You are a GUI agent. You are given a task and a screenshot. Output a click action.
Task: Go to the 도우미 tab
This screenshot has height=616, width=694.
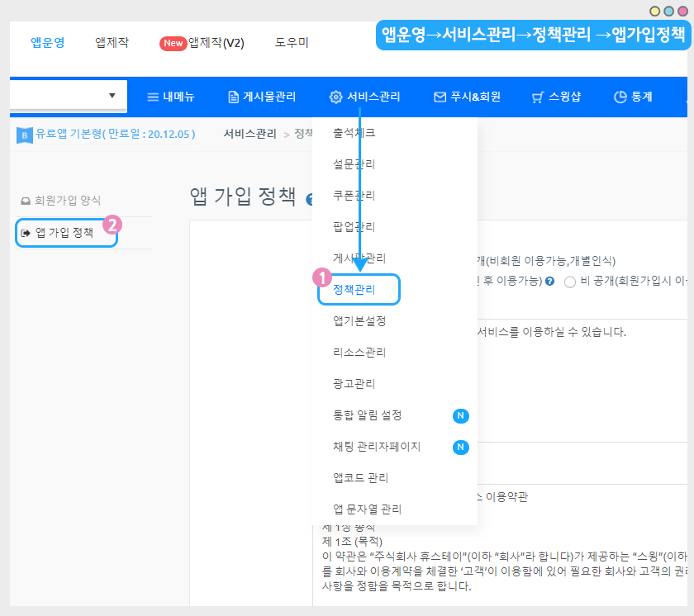292,43
